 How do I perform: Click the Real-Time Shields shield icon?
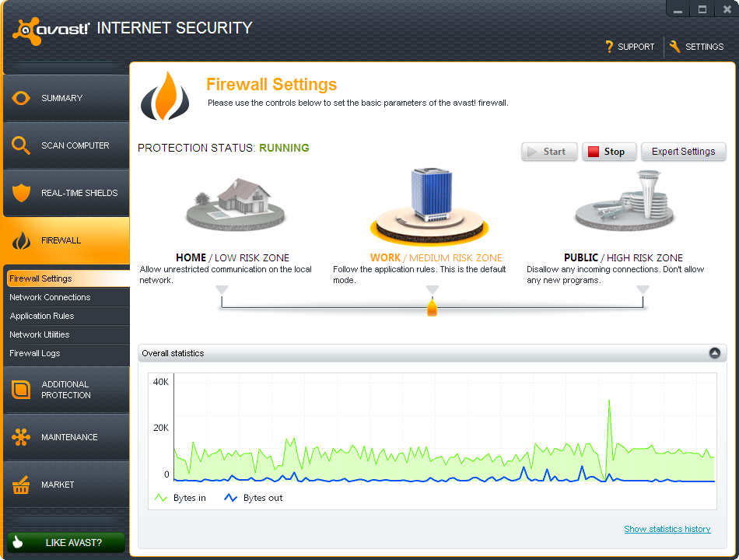pos(21,193)
